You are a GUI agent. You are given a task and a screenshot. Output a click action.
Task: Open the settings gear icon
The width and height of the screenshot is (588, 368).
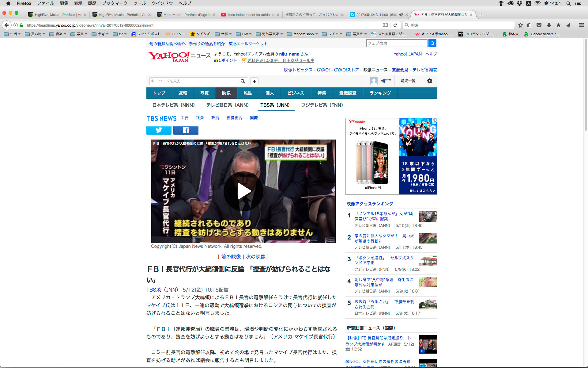(429, 81)
